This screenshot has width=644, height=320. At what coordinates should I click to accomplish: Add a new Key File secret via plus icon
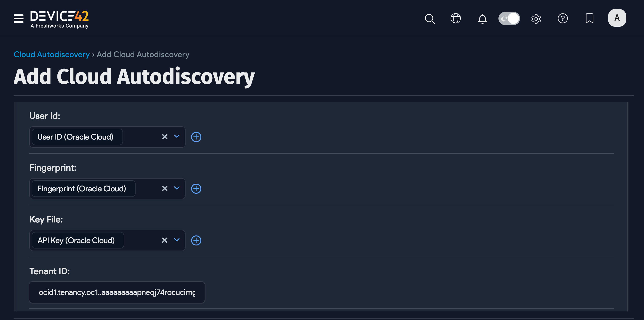[196, 240]
